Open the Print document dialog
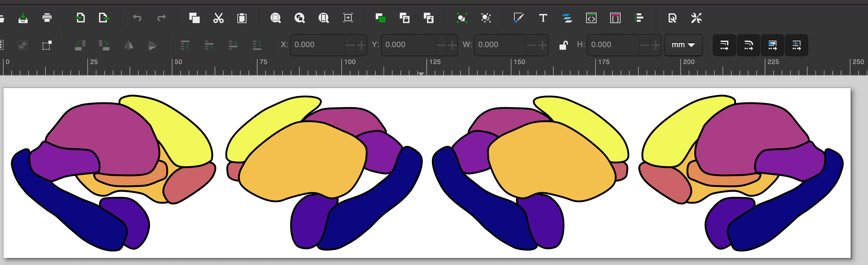868x265 pixels. (47, 18)
